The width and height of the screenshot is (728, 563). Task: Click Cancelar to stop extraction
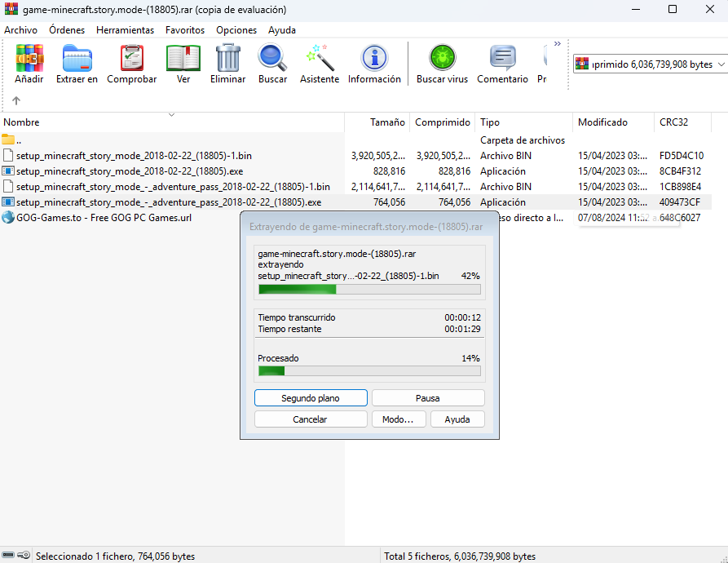tap(310, 419)
